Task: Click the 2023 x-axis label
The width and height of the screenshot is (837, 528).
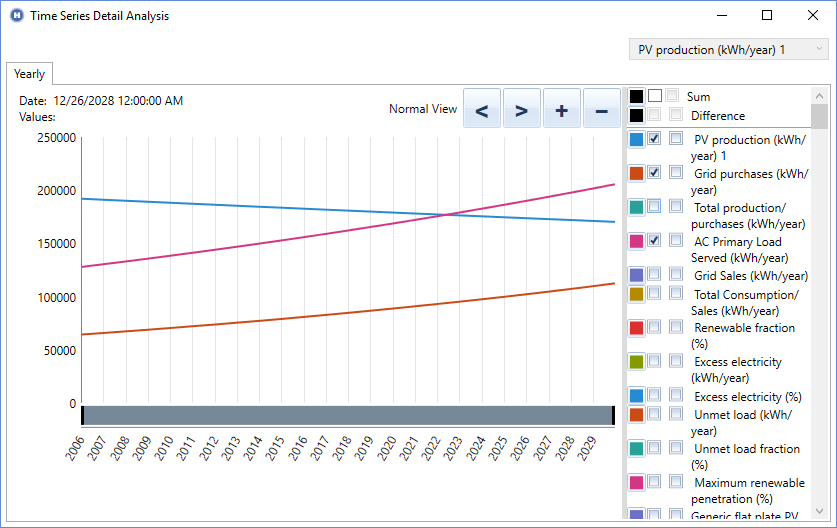Action: [453, 448]
